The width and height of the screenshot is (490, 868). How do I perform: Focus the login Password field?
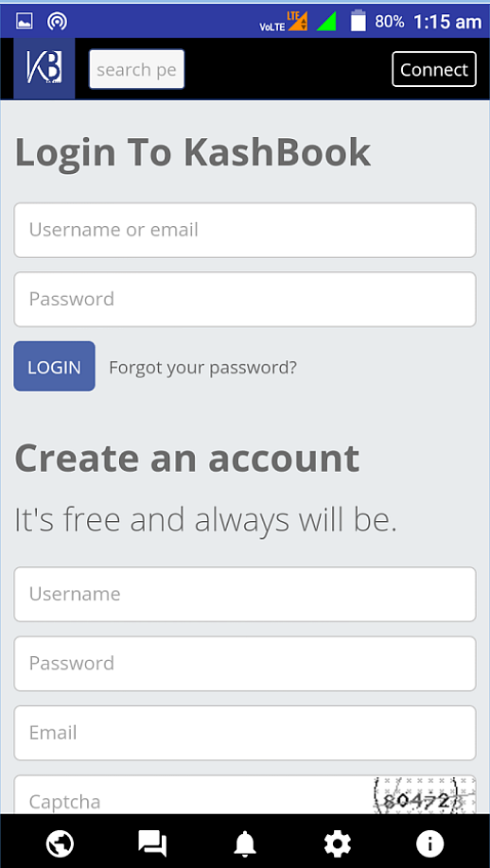(245, 300)
